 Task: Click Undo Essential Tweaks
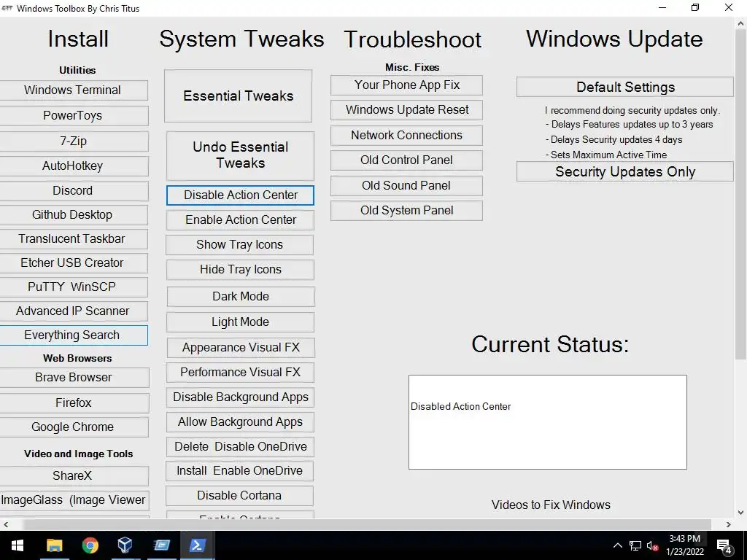click(240, 155)
